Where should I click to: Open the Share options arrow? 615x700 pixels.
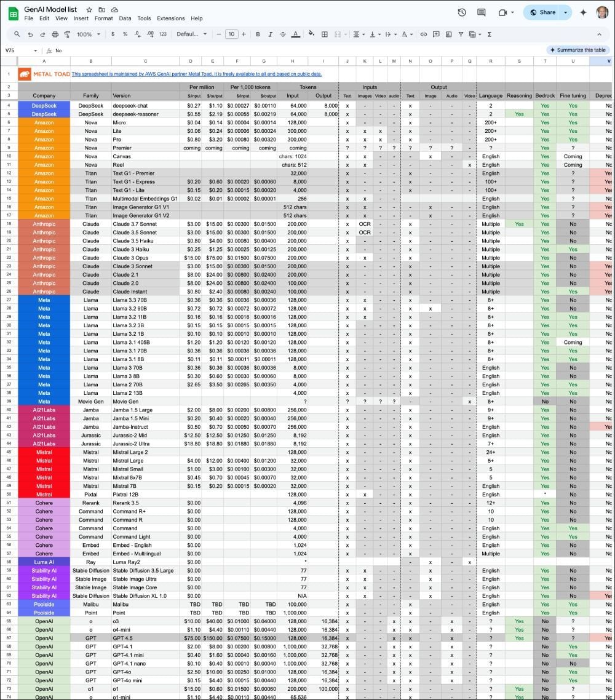pos(565,12)
